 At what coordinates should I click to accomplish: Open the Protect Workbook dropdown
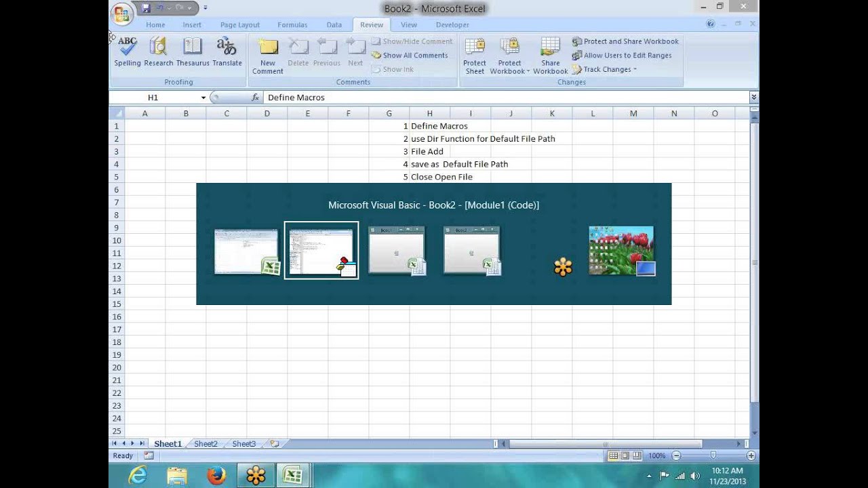click(509, 56)
